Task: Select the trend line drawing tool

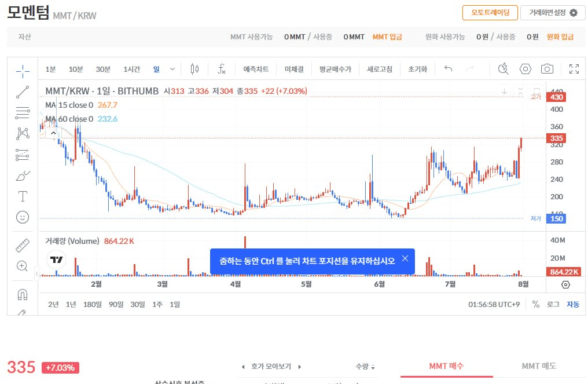Action: tap(23, 92)
